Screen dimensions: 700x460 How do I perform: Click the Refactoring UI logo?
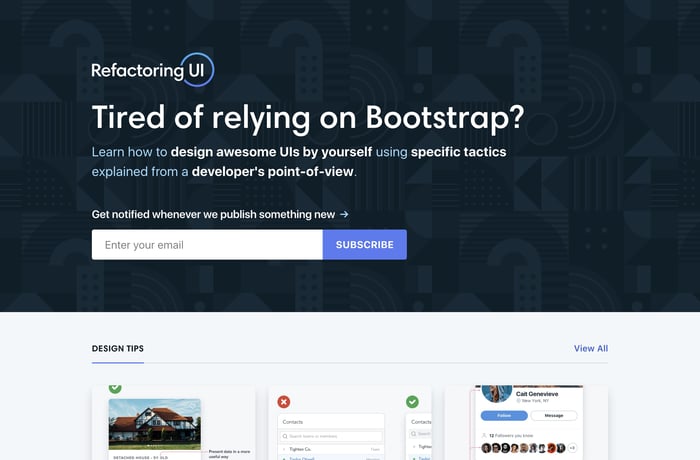153,70
